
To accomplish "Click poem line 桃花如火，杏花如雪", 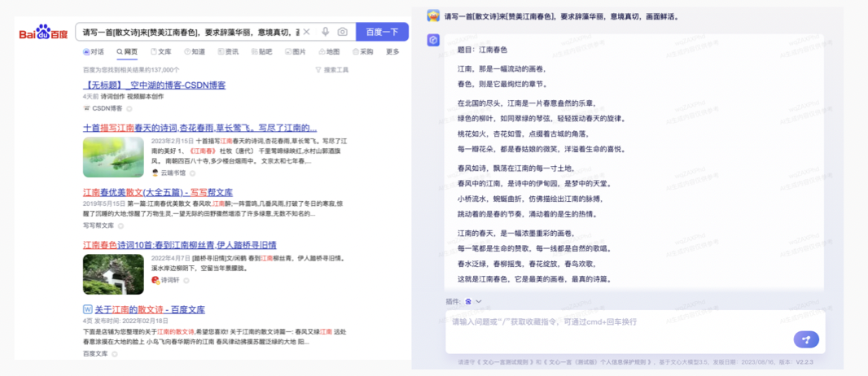I will tap(523, 133).
